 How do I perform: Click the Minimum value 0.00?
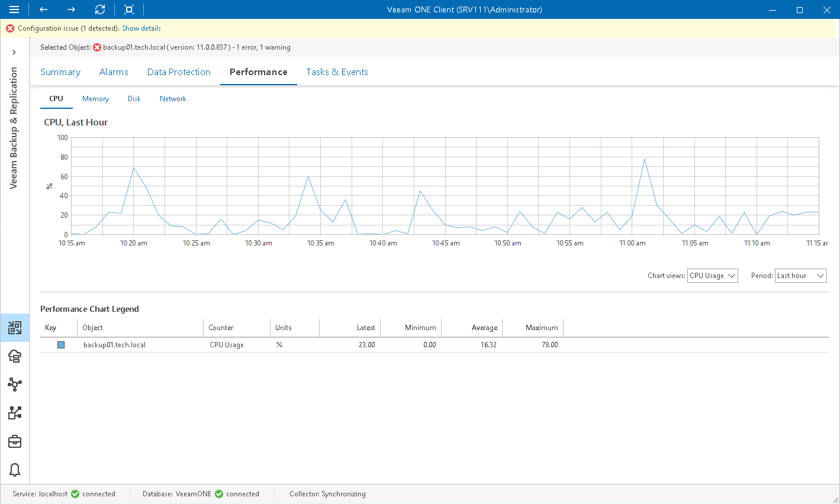(430, 345)
